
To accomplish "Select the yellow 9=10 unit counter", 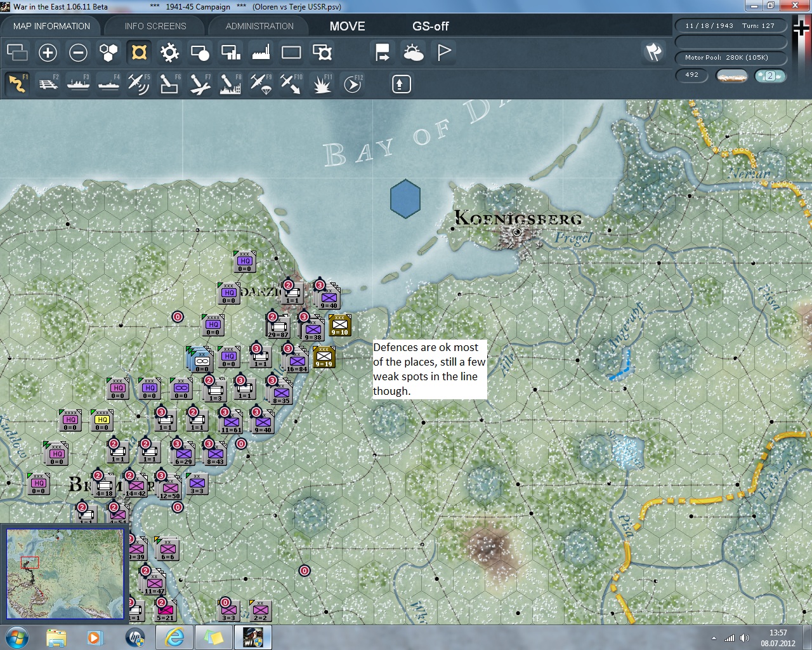I will click(x=340, y=326).
